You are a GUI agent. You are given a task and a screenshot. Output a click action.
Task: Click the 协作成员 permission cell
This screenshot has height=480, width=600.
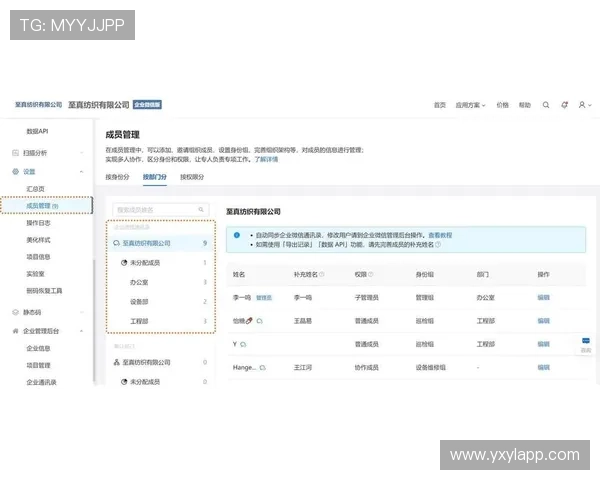click(367, 367)
